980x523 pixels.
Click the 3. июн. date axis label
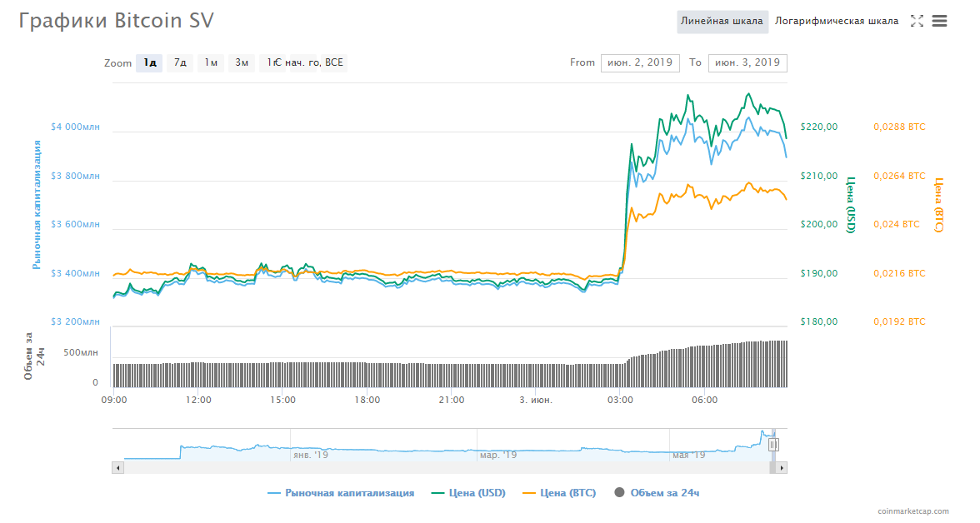(536, 400)
